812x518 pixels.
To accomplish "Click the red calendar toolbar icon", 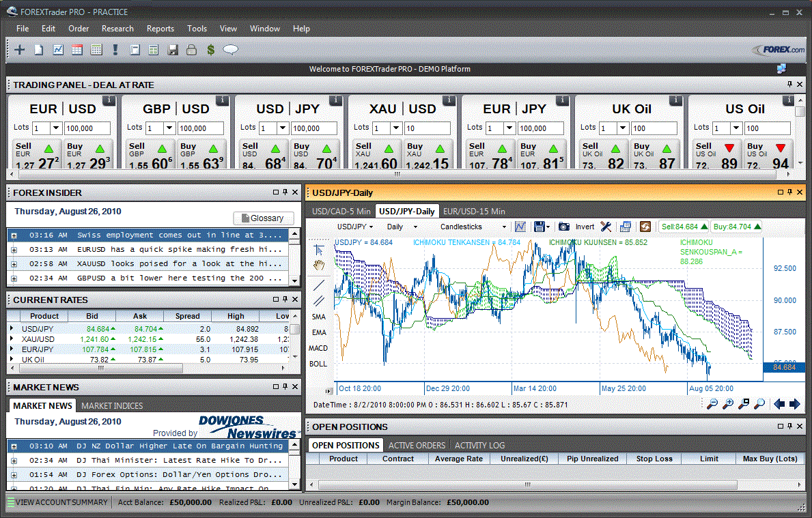I will [x=77, y=50].
